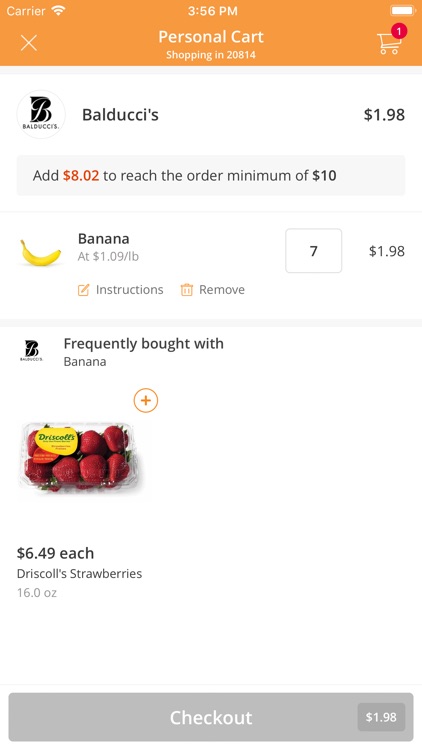Close the Personal Cart screen
This screenshot has width=422, height=750.
click(x=29, y=43)
